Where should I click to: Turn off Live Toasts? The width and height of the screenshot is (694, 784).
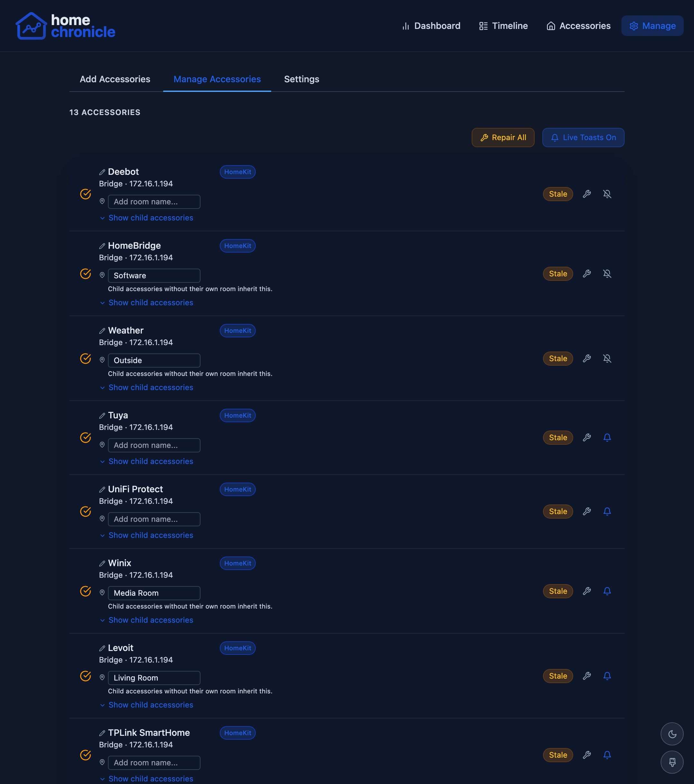583,137
